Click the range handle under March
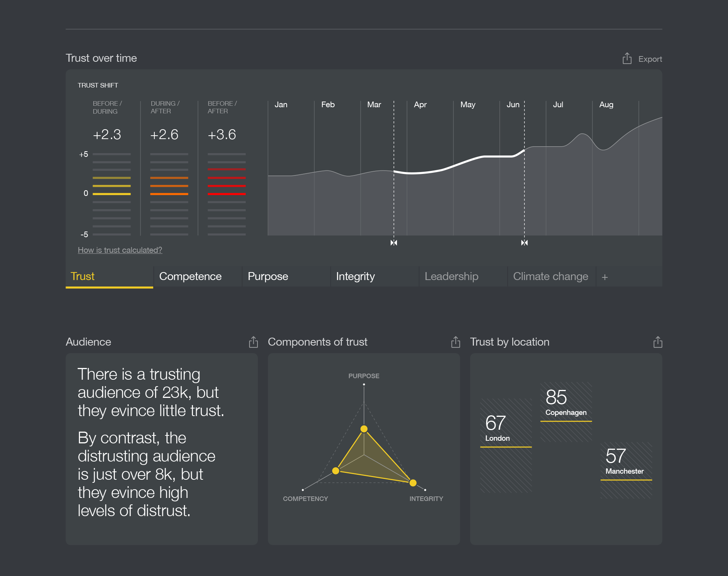 coord(394,243)
